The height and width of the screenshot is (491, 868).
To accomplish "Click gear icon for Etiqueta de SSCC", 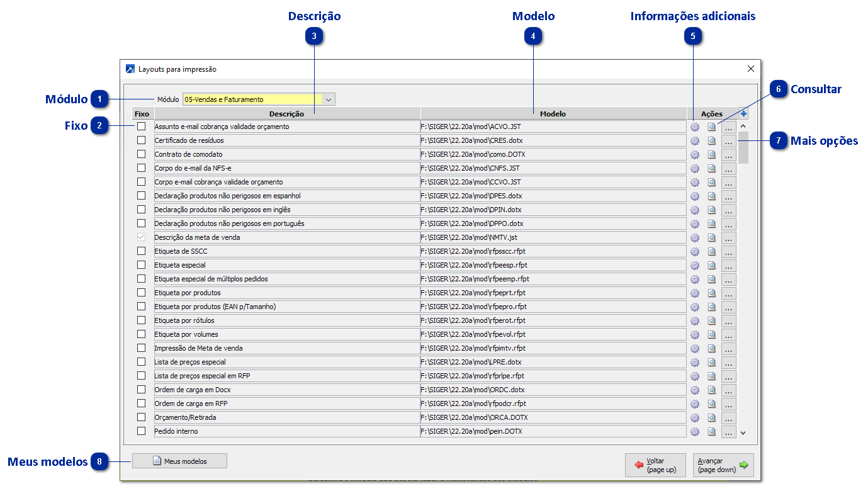I will [695, 252].
